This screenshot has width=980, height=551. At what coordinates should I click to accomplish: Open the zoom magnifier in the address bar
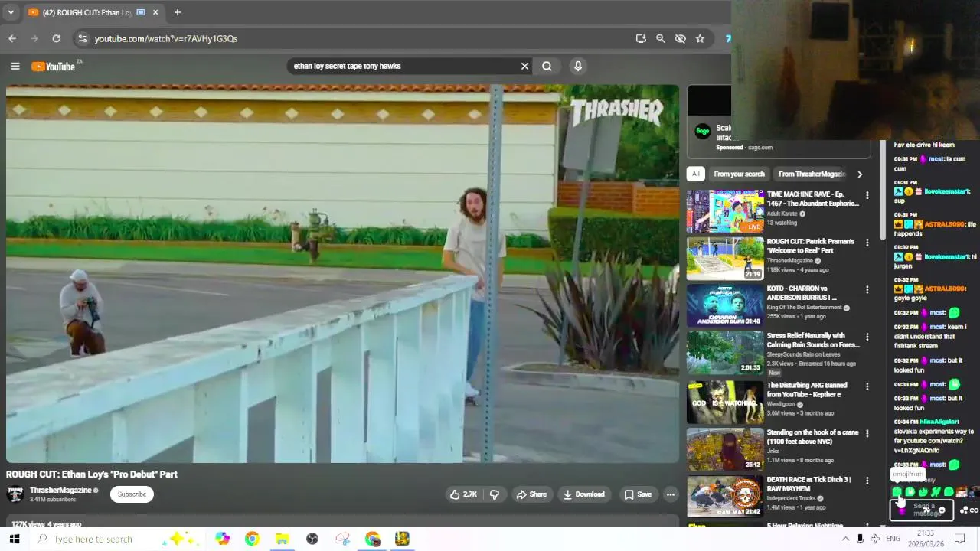pyautogui.click(x=660, y=38)
